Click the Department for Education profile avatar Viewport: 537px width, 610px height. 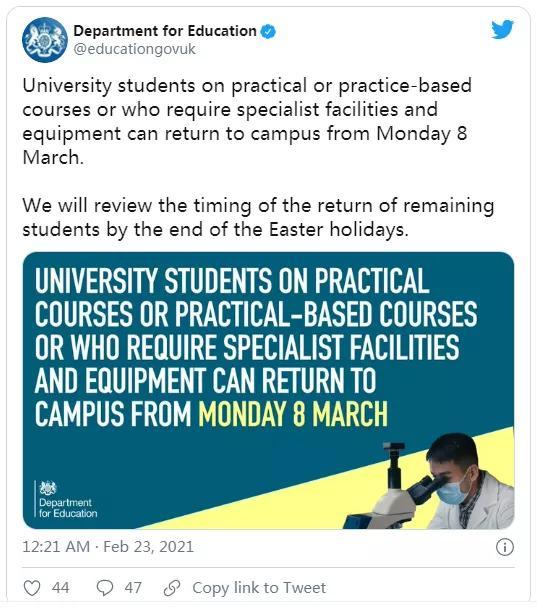(x=45, y=40)
